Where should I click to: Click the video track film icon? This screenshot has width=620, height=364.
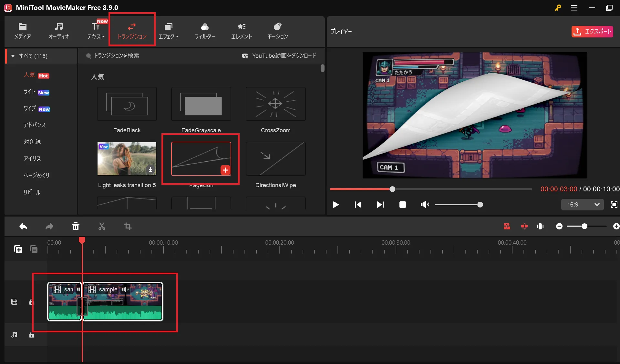[x=14, y=302]
